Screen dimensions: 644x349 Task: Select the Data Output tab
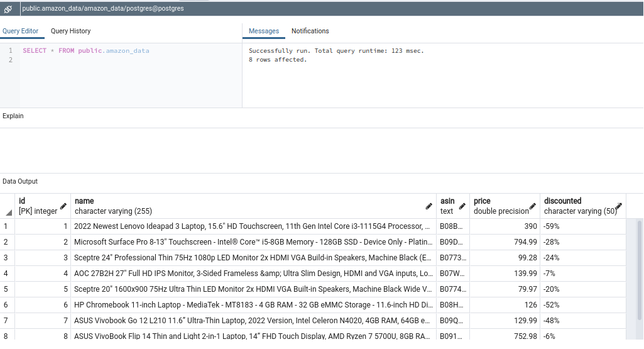tap(20, 181)
